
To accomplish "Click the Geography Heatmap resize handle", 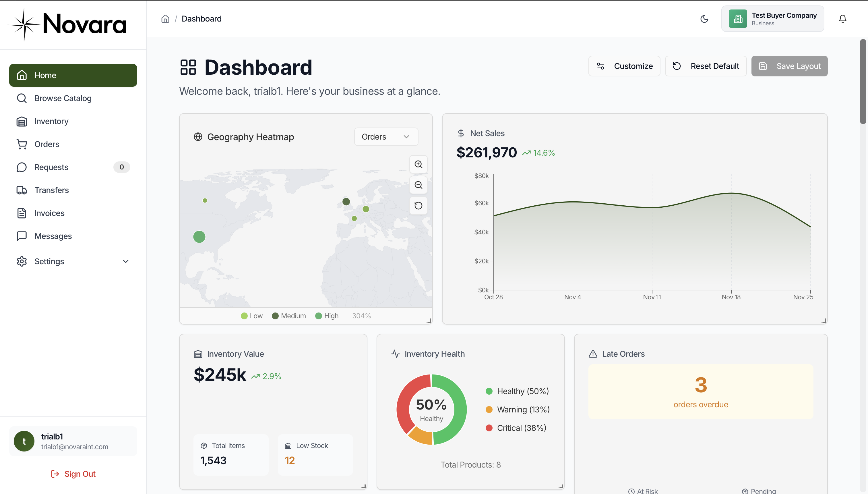I will point(429,321).
